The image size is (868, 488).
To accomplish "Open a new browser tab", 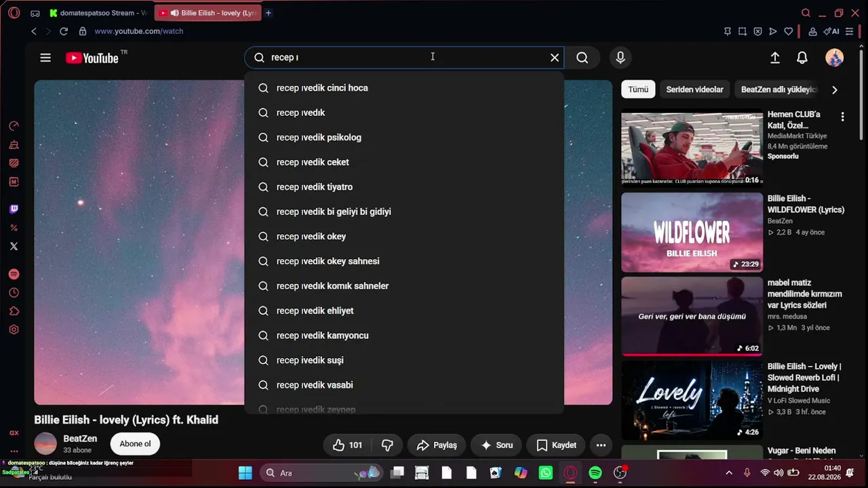I will (269, 13).
